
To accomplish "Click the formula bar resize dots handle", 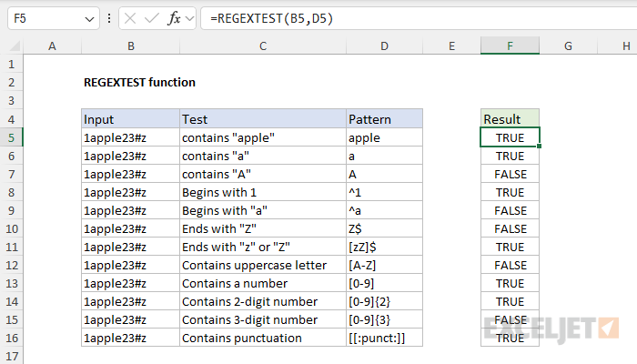I will point(109,18).
